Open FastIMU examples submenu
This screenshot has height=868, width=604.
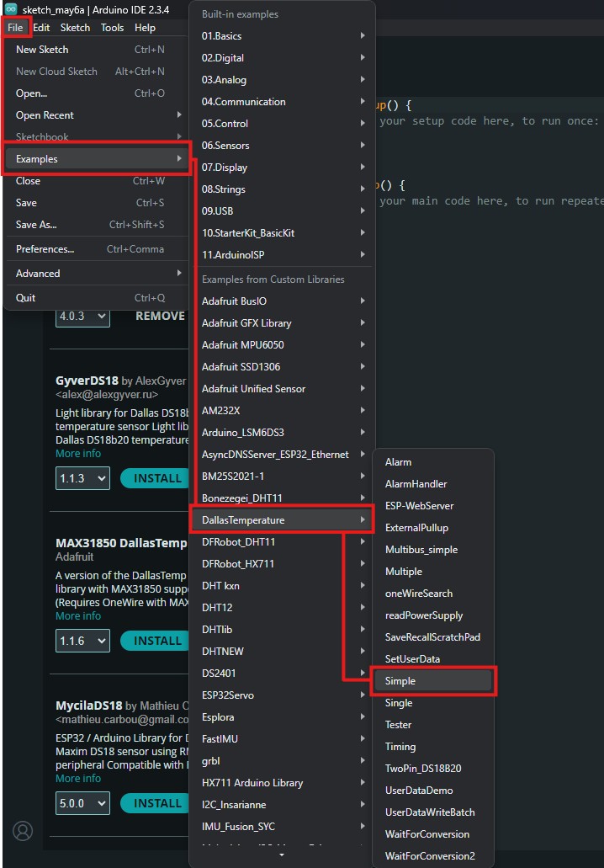283,739
